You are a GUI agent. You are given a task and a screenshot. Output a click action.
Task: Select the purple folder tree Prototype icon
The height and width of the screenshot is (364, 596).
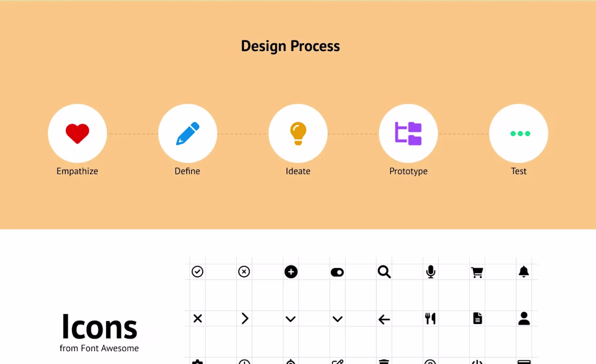(x=408, y=133)
